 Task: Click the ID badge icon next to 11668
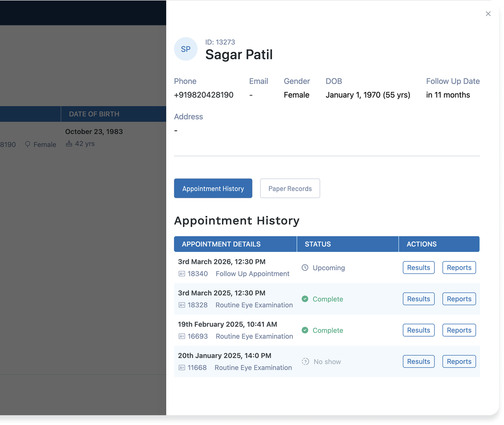coord(182,367)
